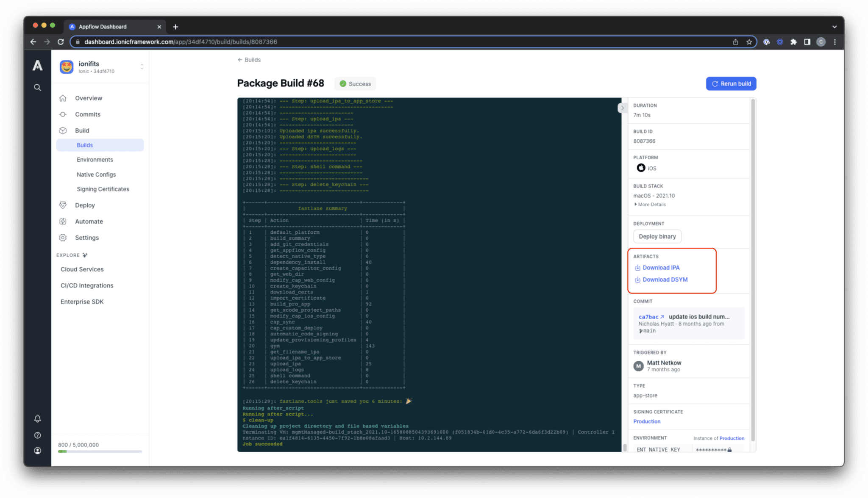
Task: Open commit ca7bac link
Action: (x=651, y=317)
